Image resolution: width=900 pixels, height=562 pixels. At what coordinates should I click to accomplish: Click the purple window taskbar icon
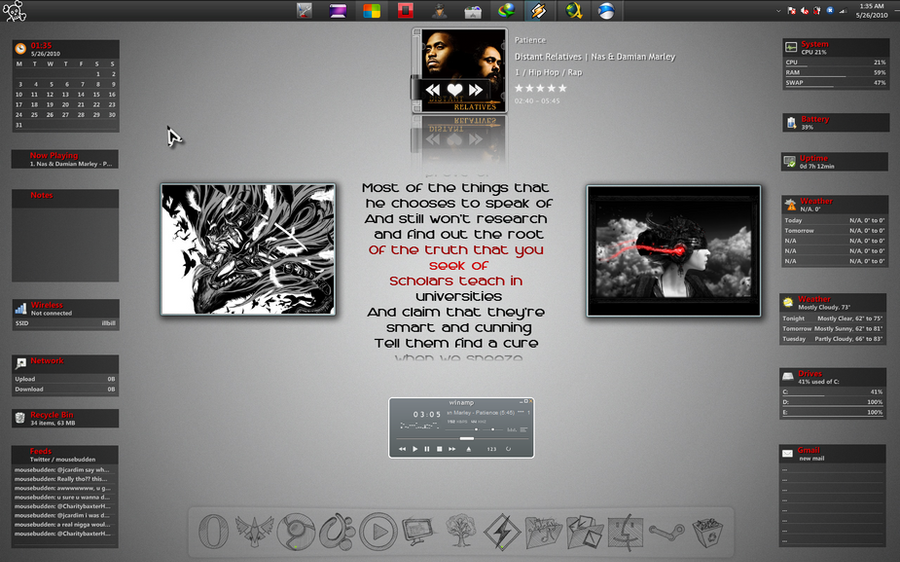click(338, 10)
